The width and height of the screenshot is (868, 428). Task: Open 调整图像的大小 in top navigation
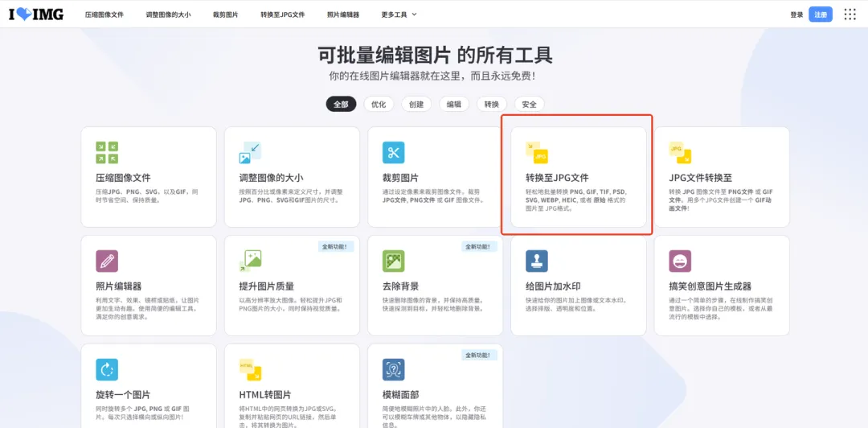(168, 14)
